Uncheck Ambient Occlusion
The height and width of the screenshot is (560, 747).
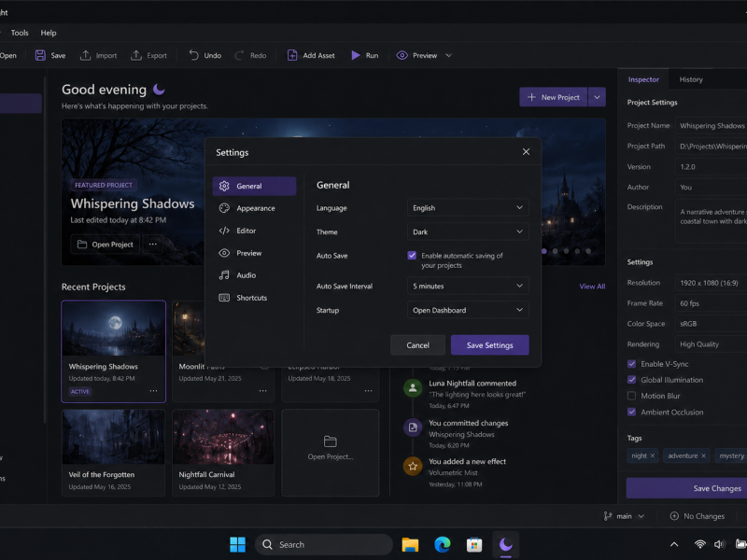pyautogui.click(x=632, y=412)
